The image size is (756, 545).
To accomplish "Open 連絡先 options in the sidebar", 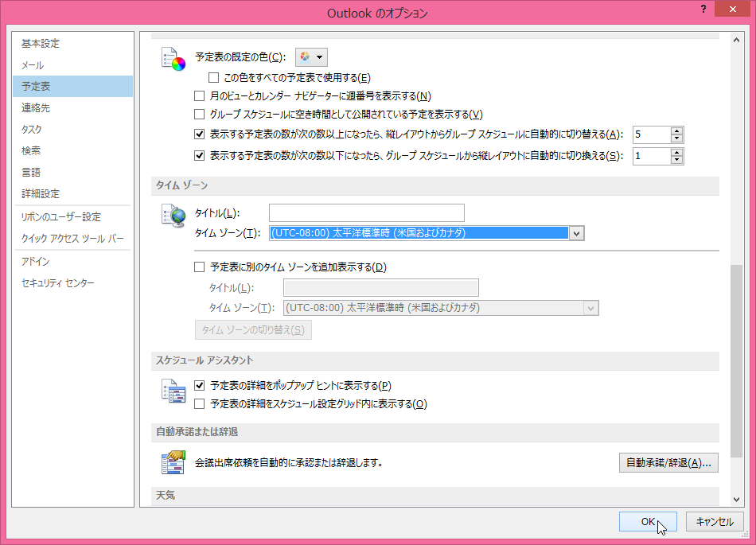I will (x=72, y=108).
